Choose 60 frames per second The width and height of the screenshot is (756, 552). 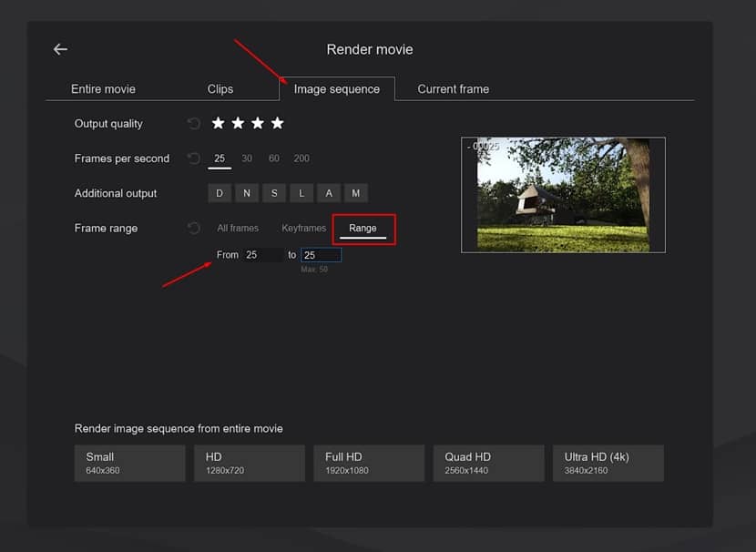(274, 158)
